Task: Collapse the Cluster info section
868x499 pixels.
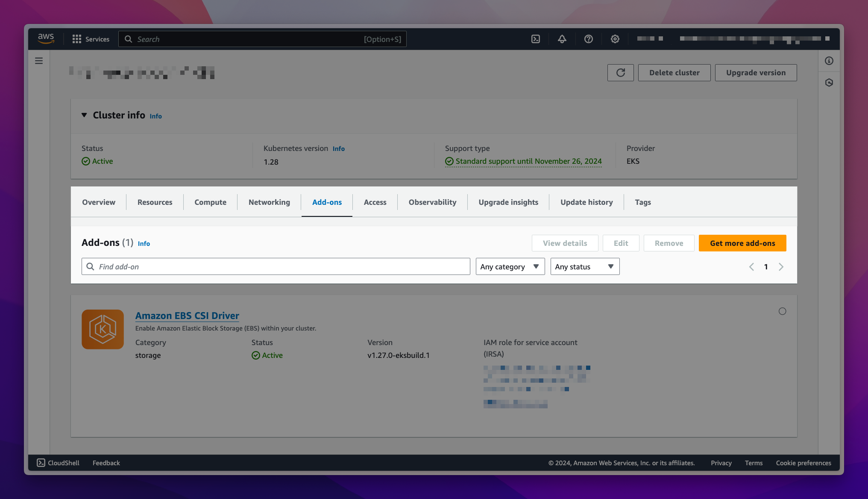Action: (84, 115)
